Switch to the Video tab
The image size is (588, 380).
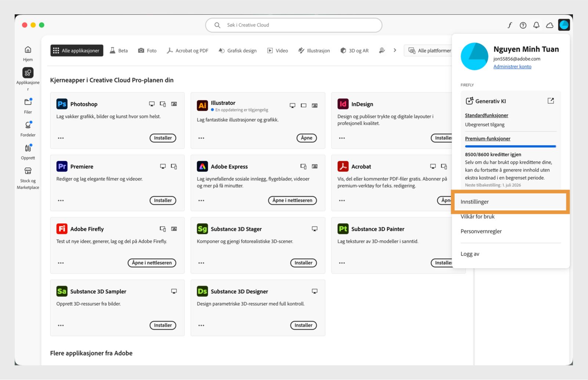point(278,51)
